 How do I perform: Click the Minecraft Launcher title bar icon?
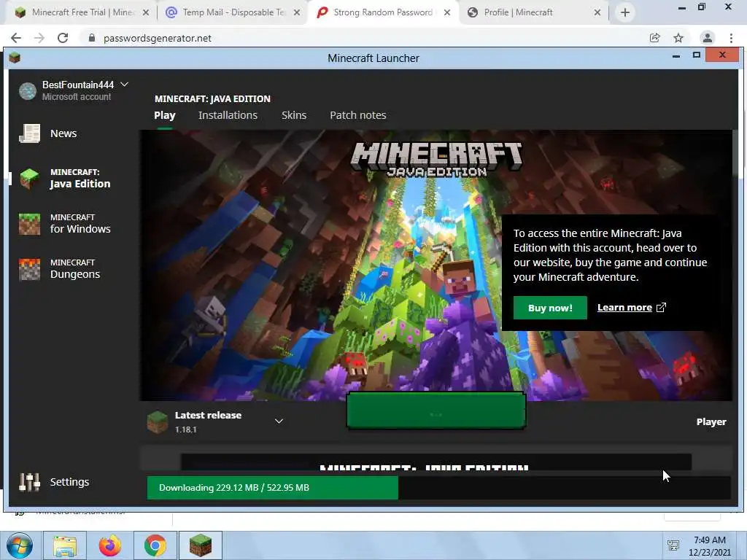[15, 58]
